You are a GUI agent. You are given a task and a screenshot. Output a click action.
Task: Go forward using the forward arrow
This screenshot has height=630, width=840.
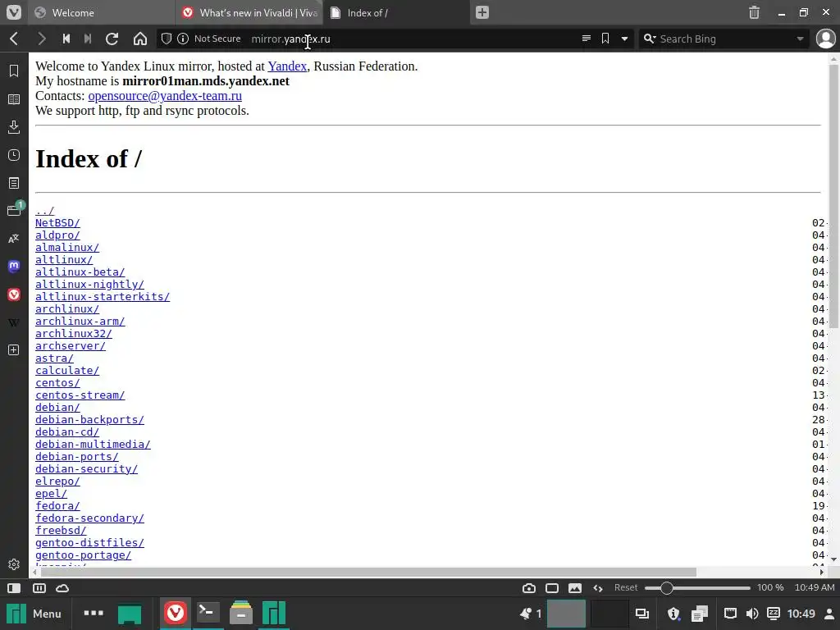point(41,39)
